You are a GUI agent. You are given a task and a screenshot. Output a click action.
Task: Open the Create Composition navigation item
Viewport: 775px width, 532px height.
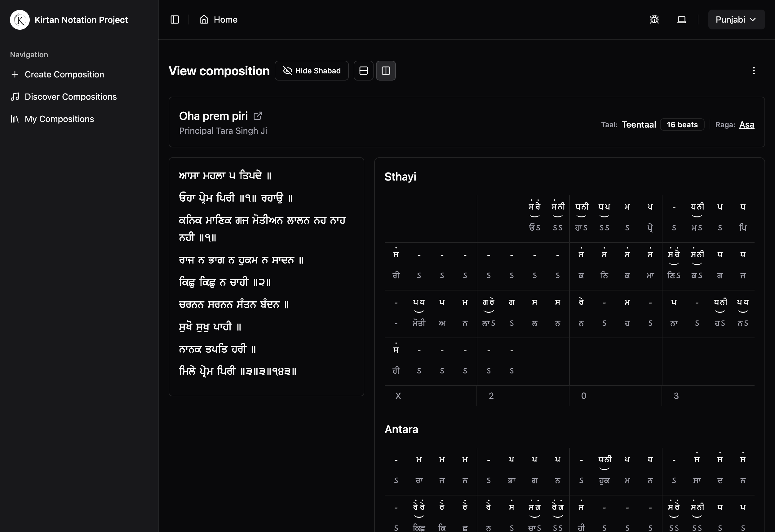64,74
